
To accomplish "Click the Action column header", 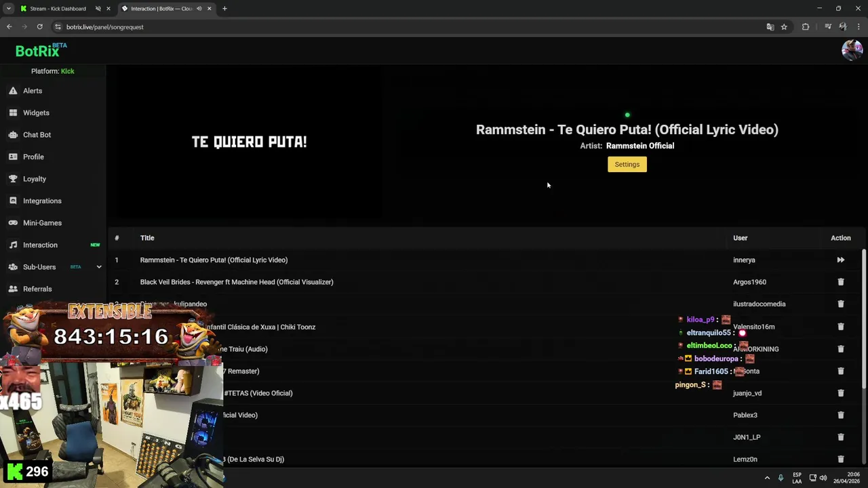I will click(840, 238).
